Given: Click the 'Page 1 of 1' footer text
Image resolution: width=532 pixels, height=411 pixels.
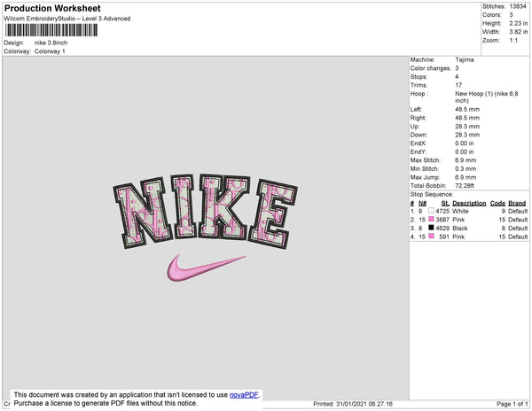Looking at the screenshot, I should [x=512, y=404].
